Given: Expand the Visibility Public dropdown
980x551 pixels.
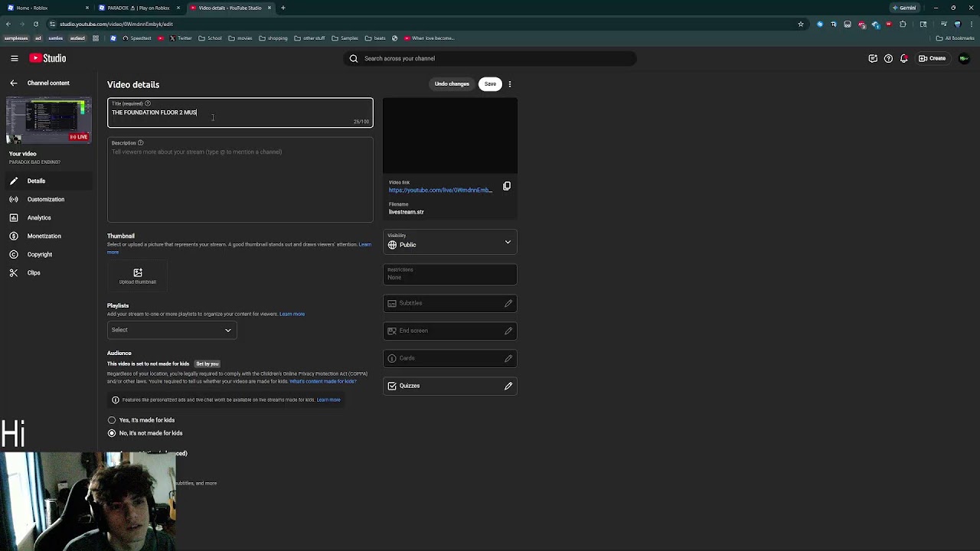Looking at the screenshot, I should pyautogui.click(x=450, y=242).
